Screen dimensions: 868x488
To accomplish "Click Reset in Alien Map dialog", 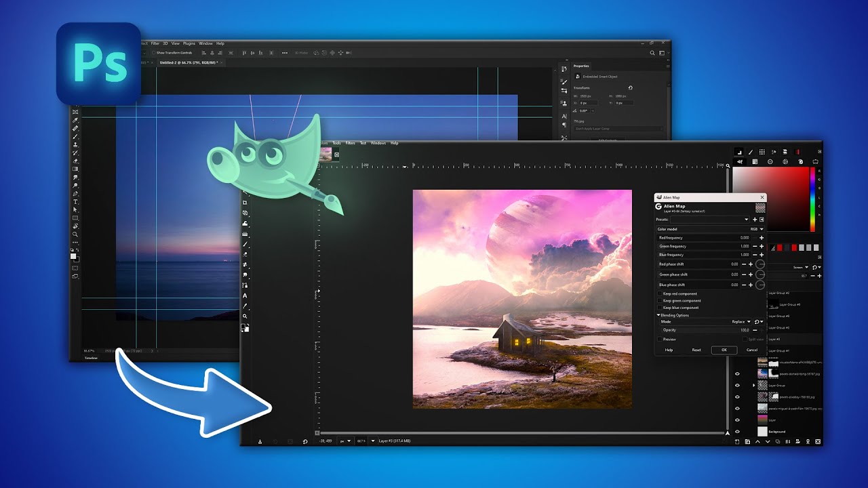I will [x=696, y=350].
